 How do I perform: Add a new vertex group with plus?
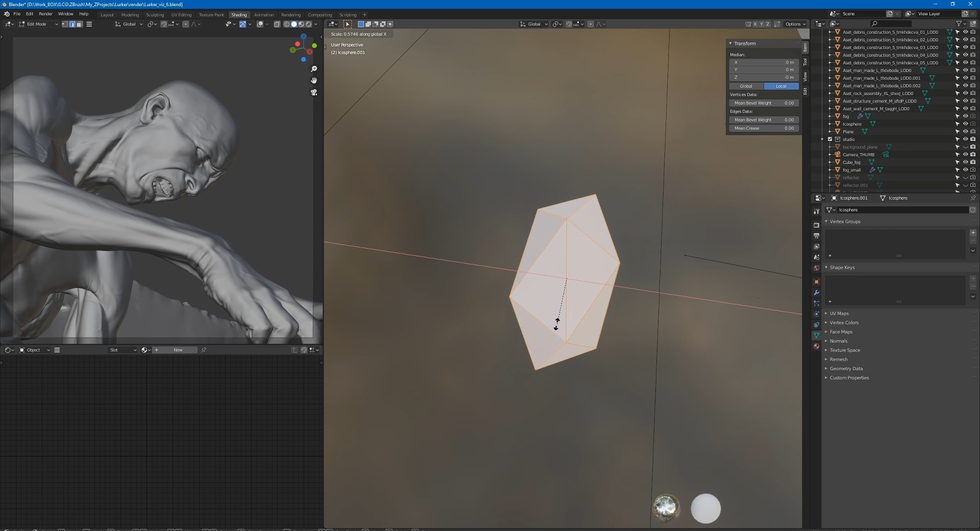tap(973, 233)
